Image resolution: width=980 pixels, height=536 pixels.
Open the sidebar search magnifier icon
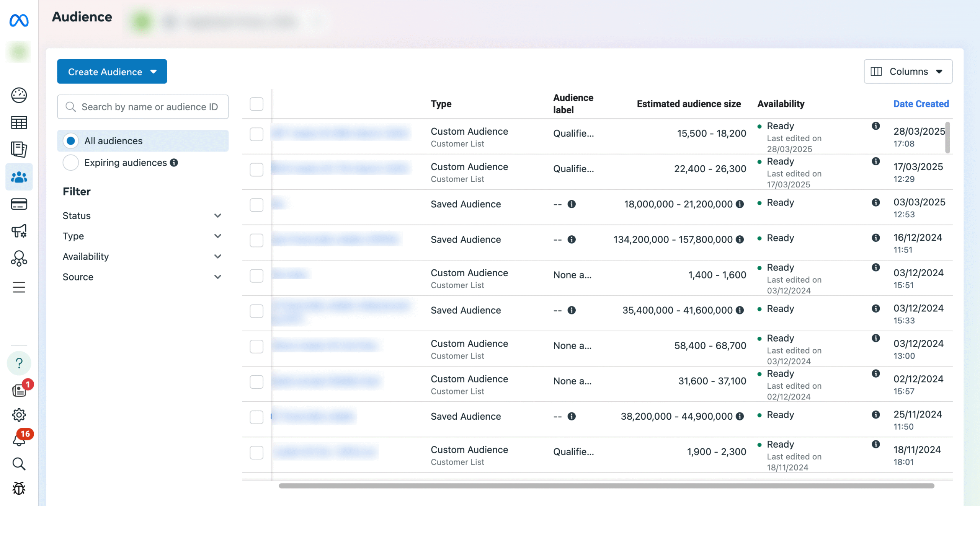19,464
